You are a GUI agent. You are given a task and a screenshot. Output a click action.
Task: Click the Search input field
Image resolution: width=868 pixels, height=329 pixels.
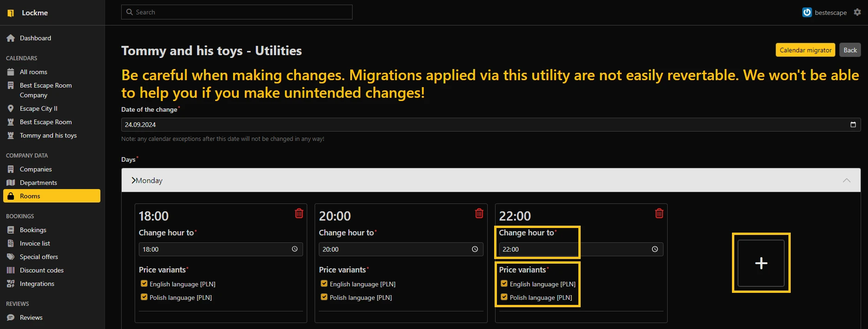(237, 12)
